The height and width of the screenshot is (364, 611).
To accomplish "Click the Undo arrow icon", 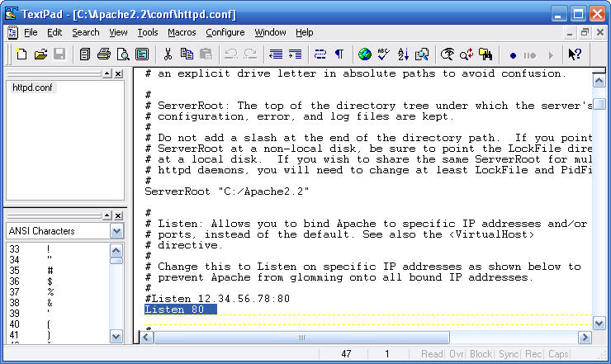I will pyautogui.click(x=231, y=54).
